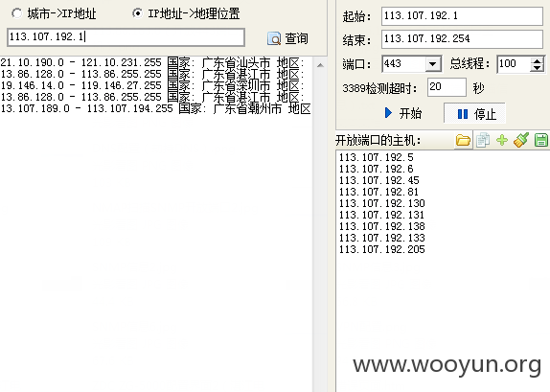The image size is (550, 392).
Task: Save host list with green disk icon
Action: [541, 140]
